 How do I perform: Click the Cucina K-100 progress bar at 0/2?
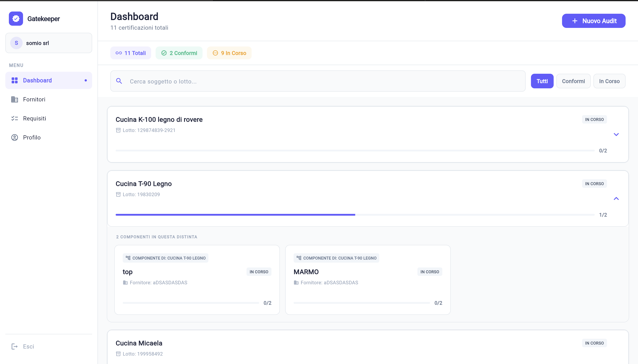click(355, 151)
